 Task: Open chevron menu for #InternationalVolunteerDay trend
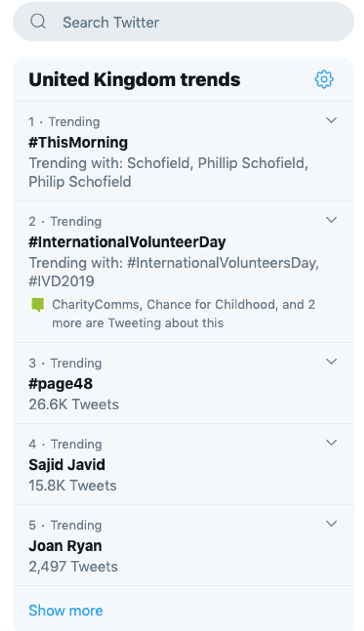pyautogui.click(x=331, y=220)
